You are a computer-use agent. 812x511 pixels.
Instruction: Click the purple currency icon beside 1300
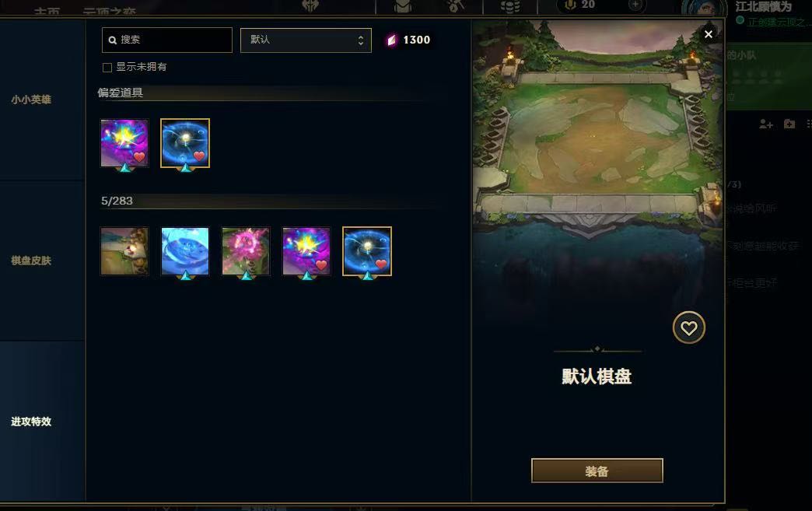click(392, 40)
